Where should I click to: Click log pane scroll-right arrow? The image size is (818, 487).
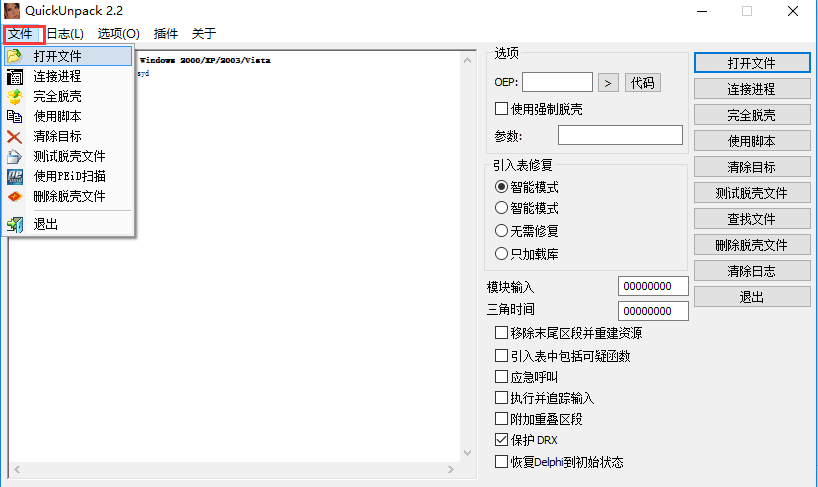pos(451,469)
